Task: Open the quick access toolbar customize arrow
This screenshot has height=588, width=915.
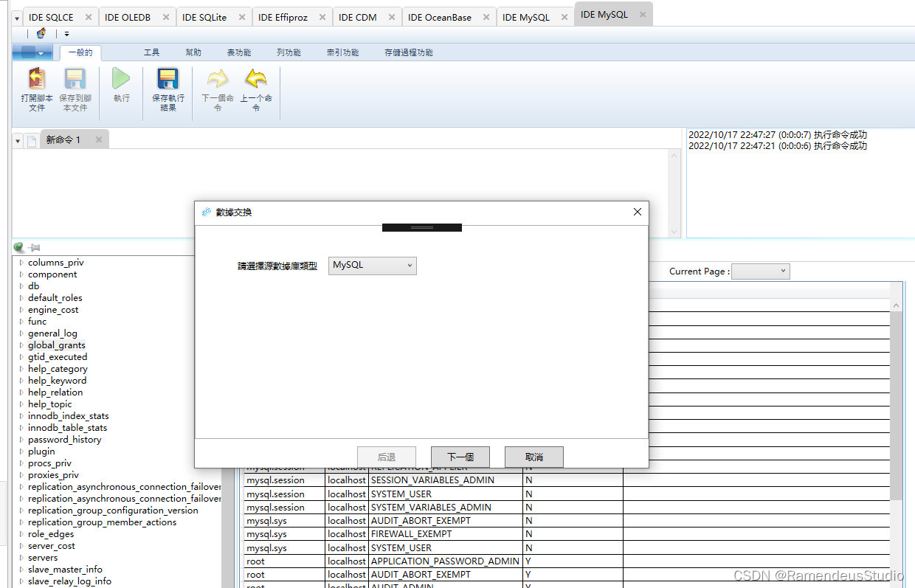Action: point(66,33)
